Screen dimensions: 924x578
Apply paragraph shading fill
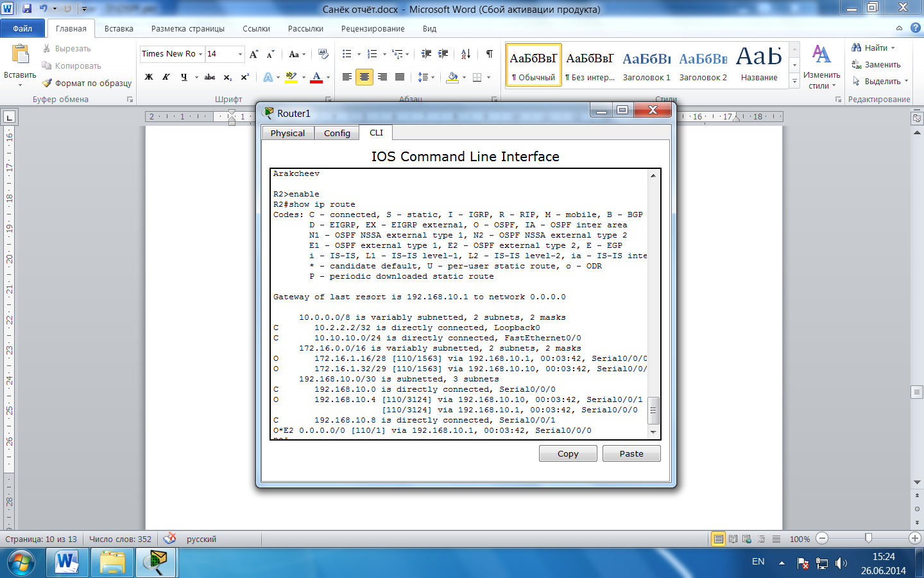452,77
